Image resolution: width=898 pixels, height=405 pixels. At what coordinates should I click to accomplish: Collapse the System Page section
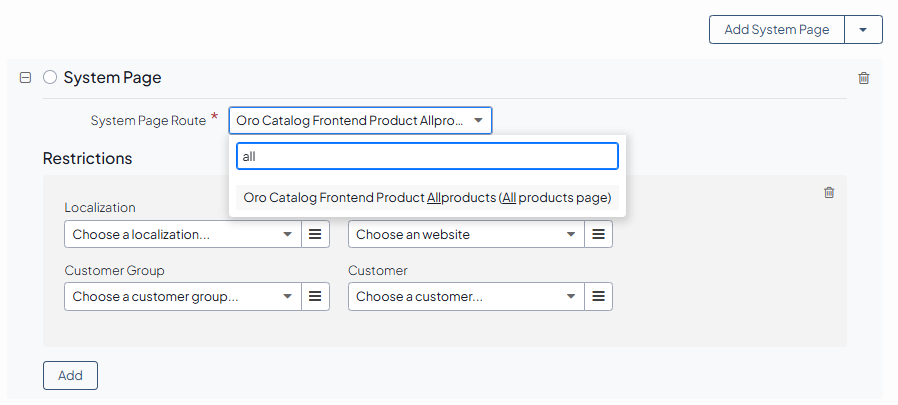tap(26, 78)
